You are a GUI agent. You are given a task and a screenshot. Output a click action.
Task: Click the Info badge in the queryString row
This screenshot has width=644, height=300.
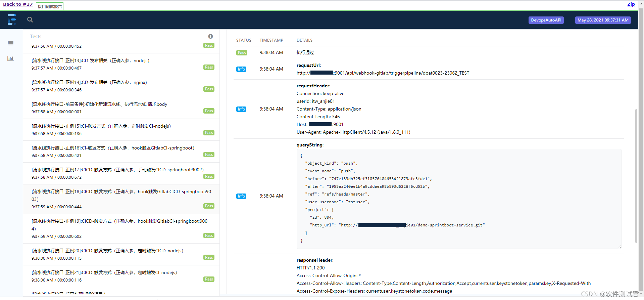coord(241,196)
